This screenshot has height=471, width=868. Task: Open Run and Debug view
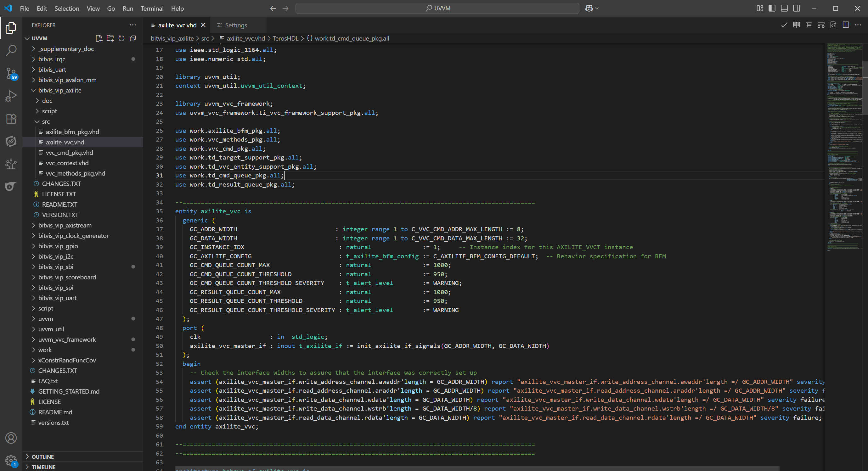[x=11, y=96]
